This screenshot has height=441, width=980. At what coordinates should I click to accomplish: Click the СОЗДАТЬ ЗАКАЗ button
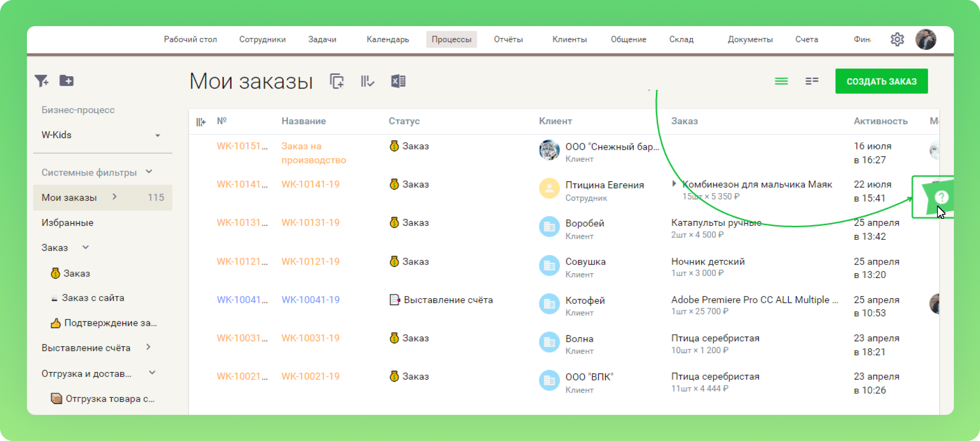[882, 81]
